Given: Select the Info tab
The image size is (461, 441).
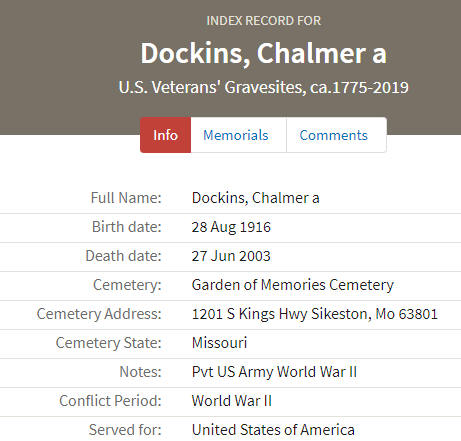Looking at the screenshot, I should (165, 135).
